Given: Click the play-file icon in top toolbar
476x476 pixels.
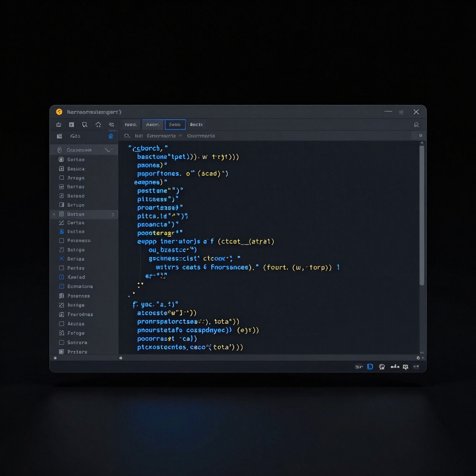Looking at the screenshot, I should click(72, 125).
